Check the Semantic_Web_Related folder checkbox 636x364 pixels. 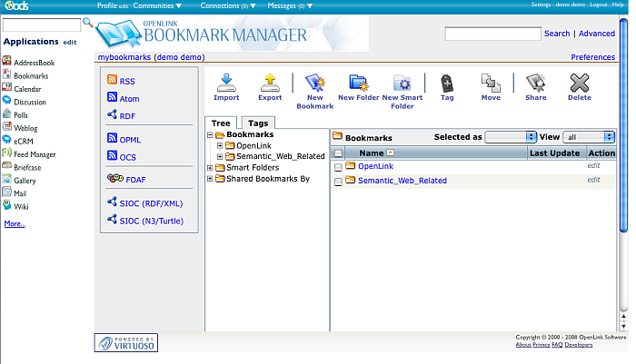click(x=339, y=182)
